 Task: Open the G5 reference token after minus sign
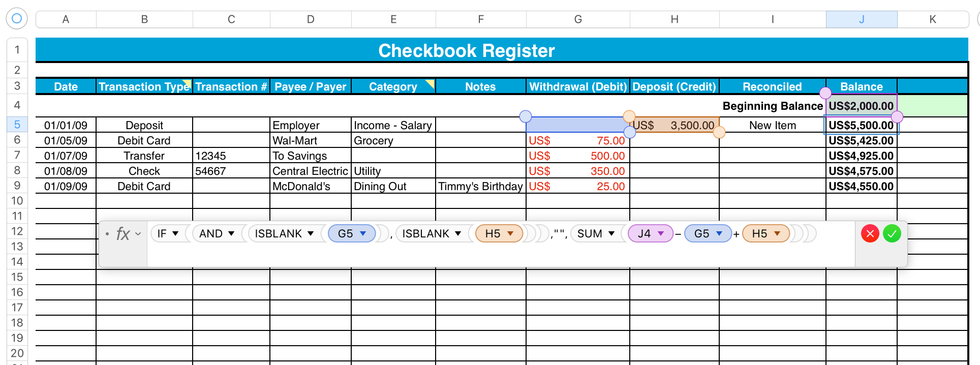click(x=708, y=233)
